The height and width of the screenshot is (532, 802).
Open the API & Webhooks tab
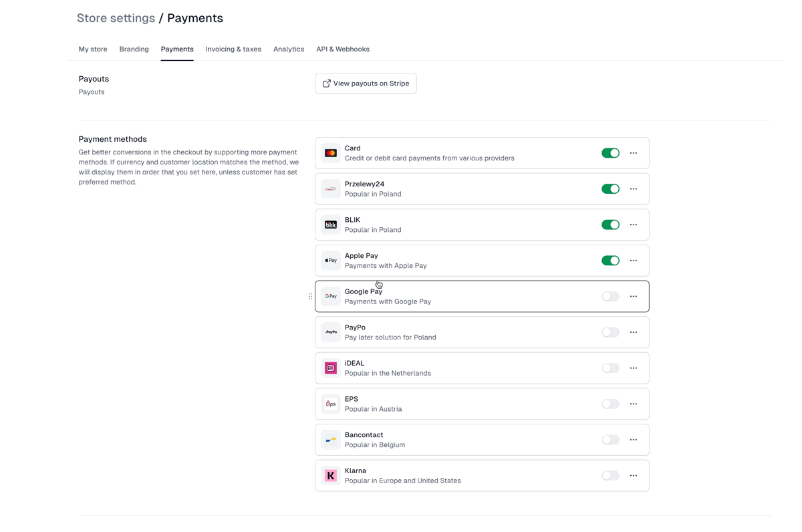[343, 49]
